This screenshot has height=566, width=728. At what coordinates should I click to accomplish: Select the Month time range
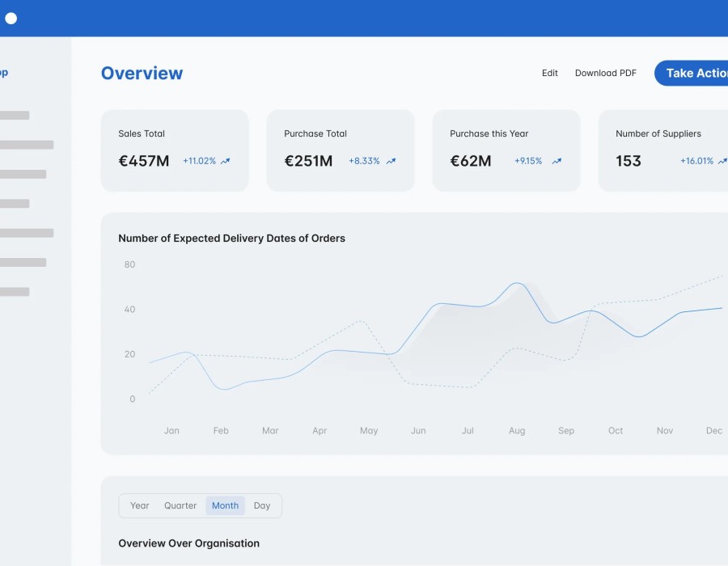225,505
